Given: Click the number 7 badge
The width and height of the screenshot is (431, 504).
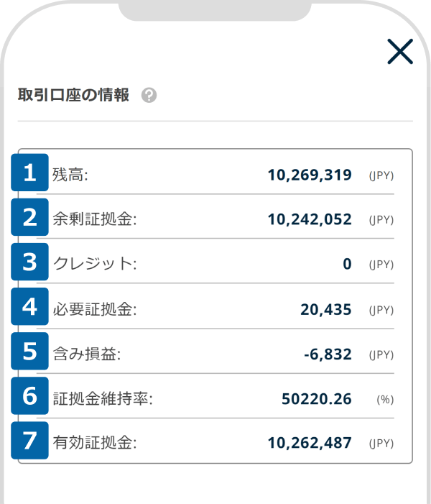Looking at the screenshot, I should point(29,441).
